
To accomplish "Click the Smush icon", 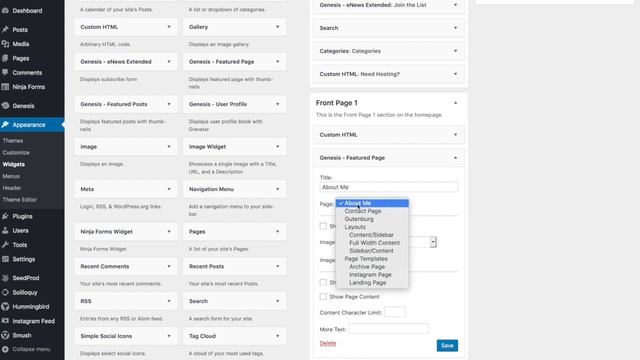I will 5,335.
